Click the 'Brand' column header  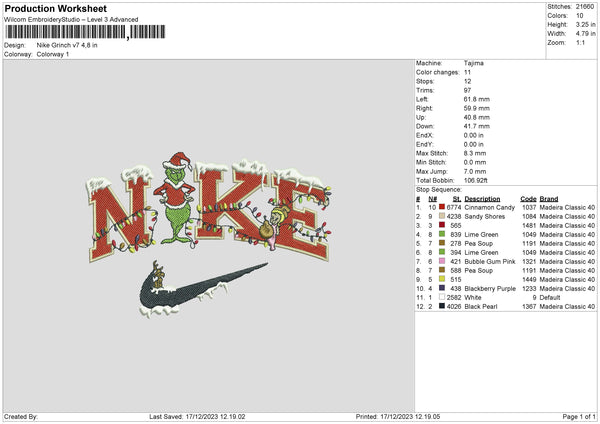point(549,199)
